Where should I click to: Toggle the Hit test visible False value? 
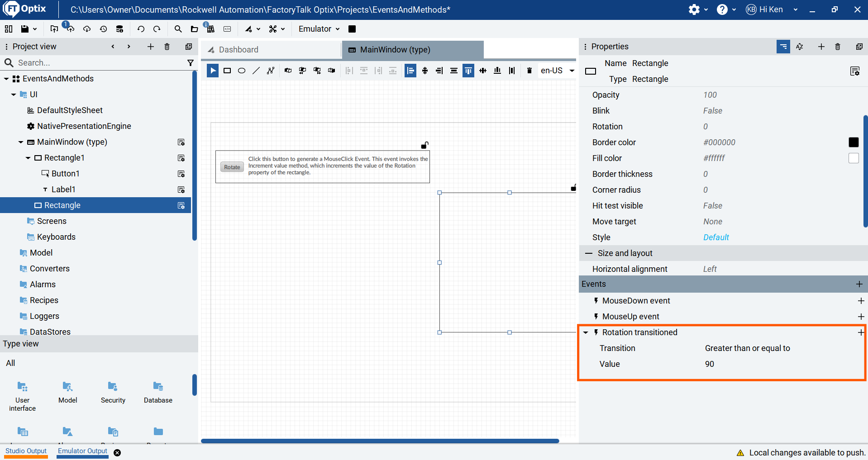[713, 206]
